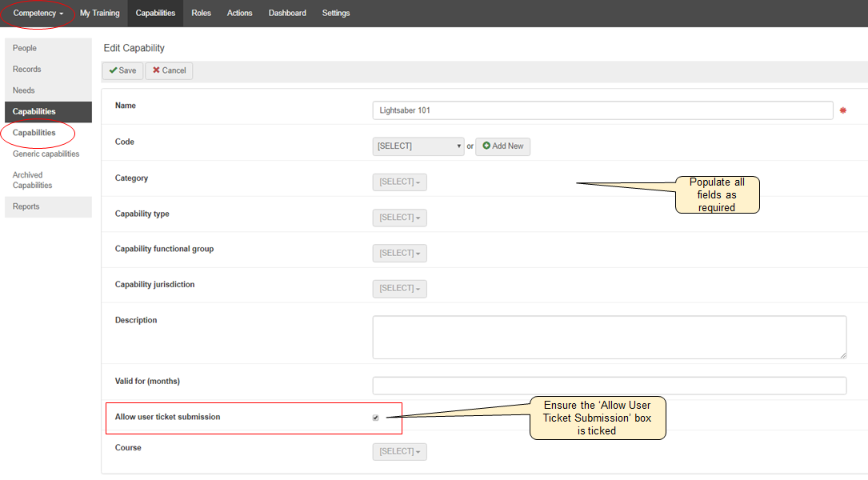Click the Save button with green checkmark
Image resolution: width=868 pixels, height=480 pixels.
point(122,70)
